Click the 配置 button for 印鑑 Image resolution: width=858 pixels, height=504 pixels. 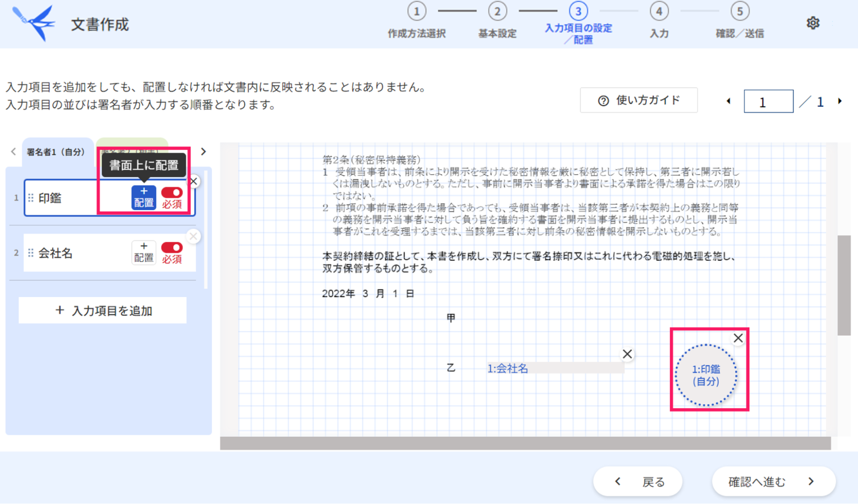(x=144, y=197)
